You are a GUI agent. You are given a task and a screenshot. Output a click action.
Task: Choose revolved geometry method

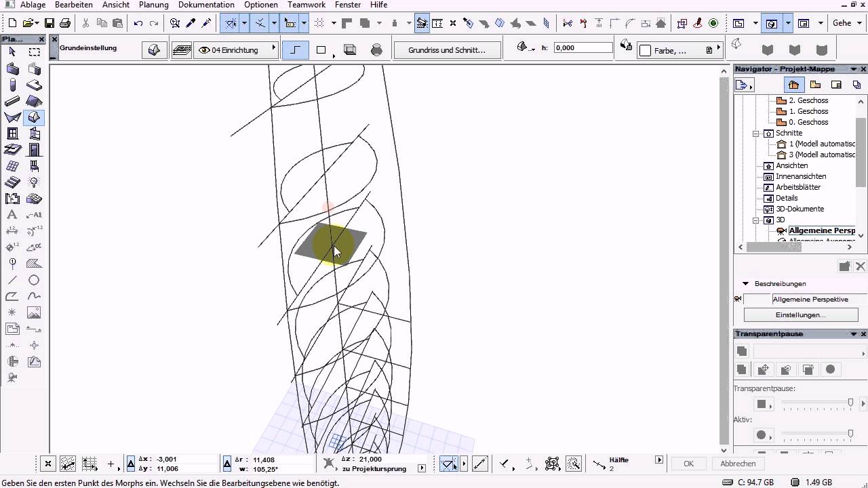(x=377, y=50)
